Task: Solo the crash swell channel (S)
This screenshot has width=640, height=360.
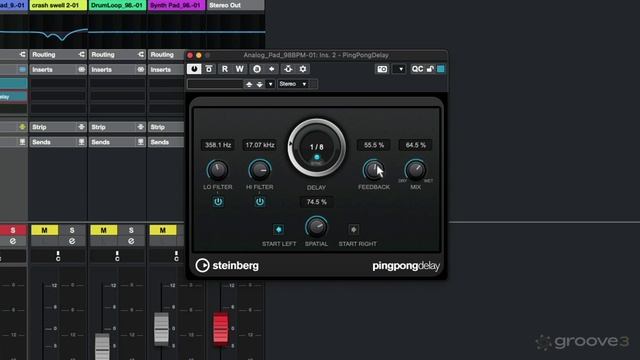Action: [72, 230]
